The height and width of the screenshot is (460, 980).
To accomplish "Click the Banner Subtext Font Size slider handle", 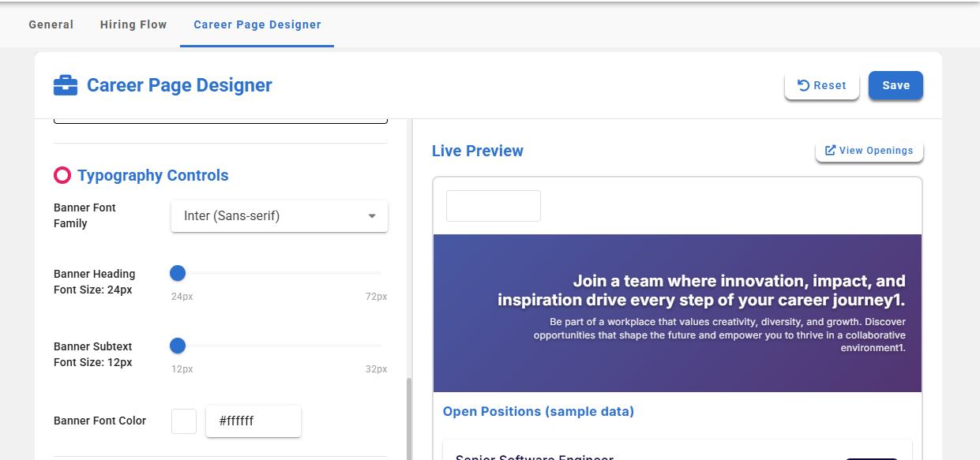I will tap(178, 346).
